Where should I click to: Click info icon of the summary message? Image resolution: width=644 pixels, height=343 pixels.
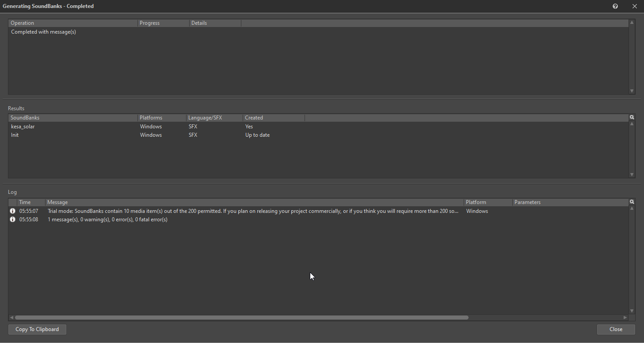[12, 220]
